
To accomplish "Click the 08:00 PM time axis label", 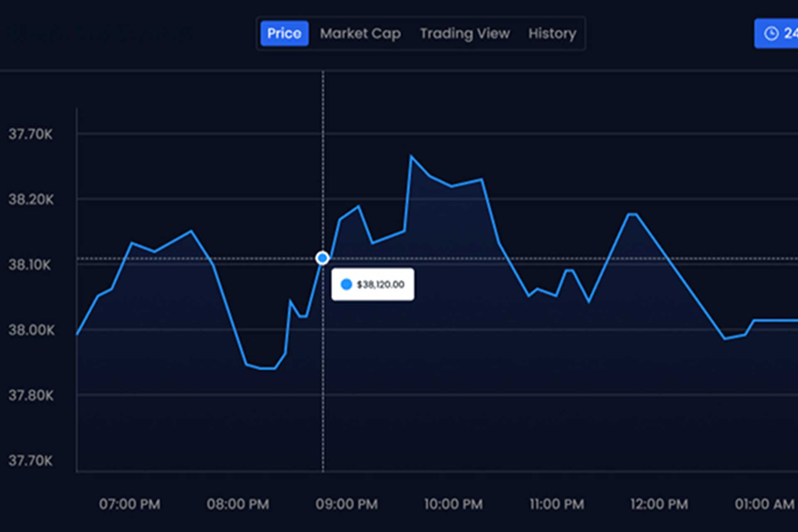I will click(238, 504).
